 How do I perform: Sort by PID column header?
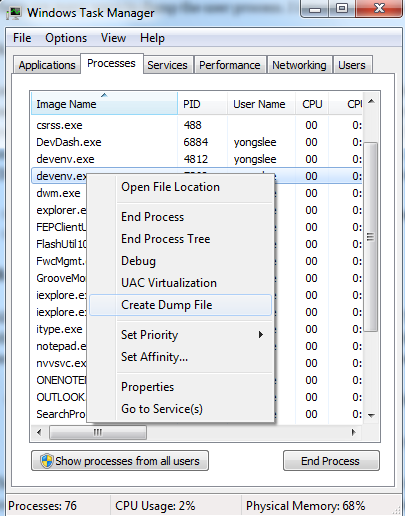(x=203, y=104)
